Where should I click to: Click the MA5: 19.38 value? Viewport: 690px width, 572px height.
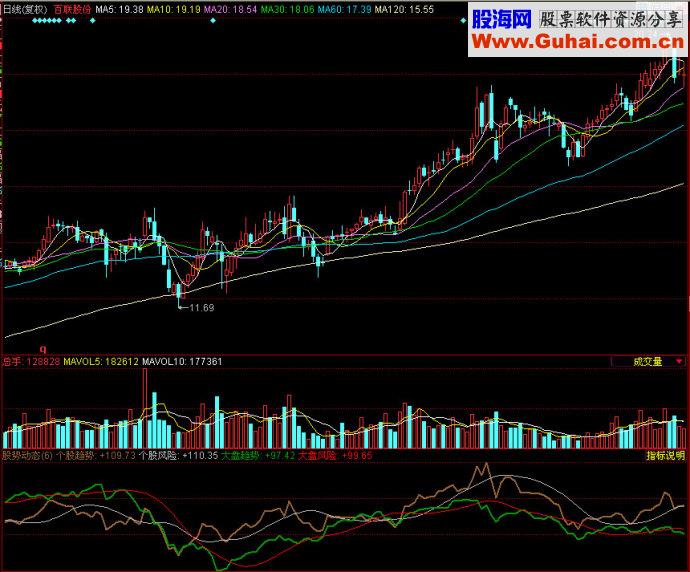(x=119, y=9)
